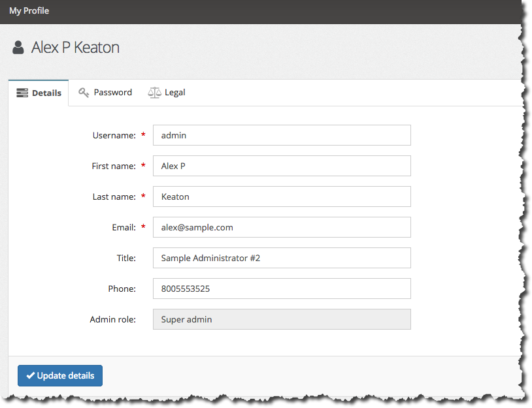Viewport: 532px width, 408px height.
Task: Click the Last name field with Keaton
Action: click(282, 196)
